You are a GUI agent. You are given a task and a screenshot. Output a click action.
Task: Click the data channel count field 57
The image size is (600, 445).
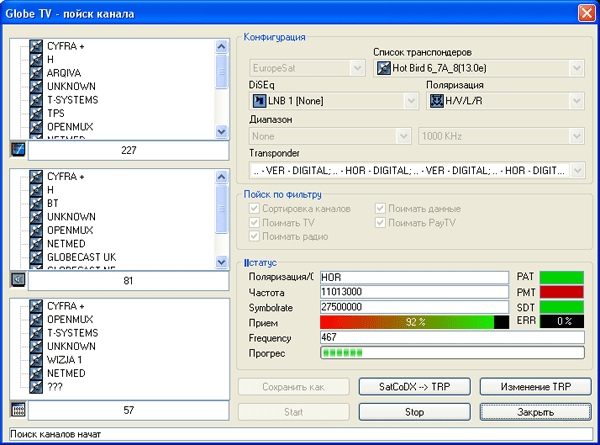click(x=129, y=410)
